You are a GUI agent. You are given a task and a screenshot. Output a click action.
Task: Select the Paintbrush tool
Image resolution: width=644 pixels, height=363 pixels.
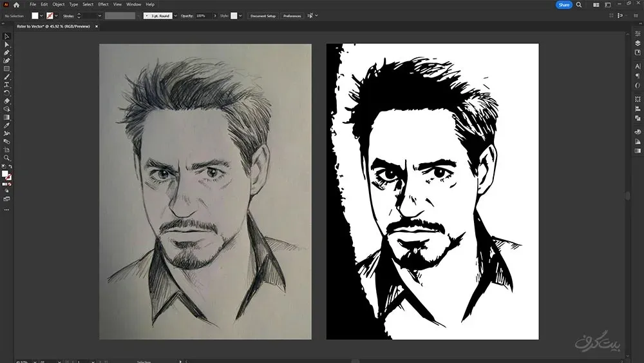tap(6, 77)
